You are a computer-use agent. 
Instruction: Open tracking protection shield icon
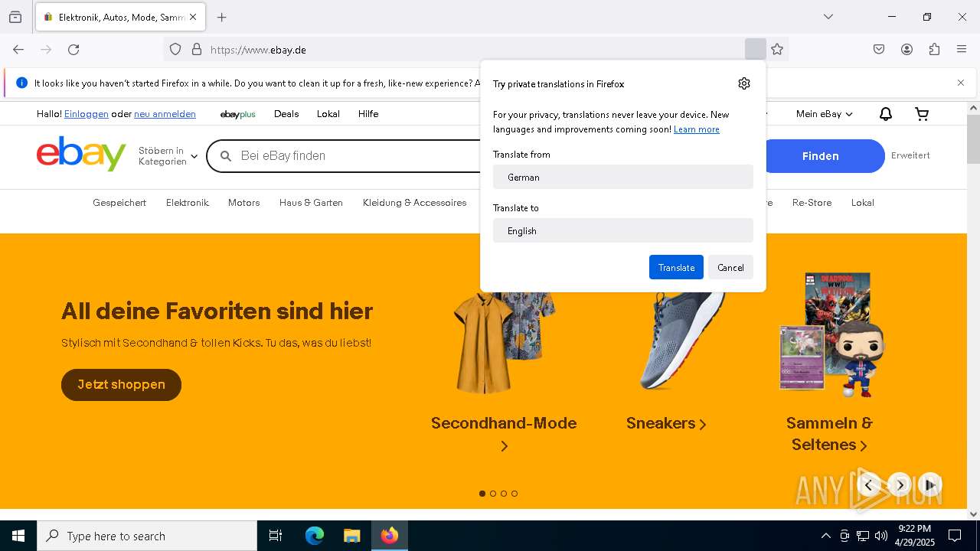click(175, 50)
